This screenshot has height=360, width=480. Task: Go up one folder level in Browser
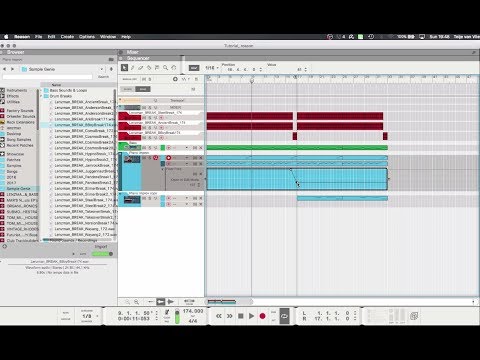click(111, 69)
